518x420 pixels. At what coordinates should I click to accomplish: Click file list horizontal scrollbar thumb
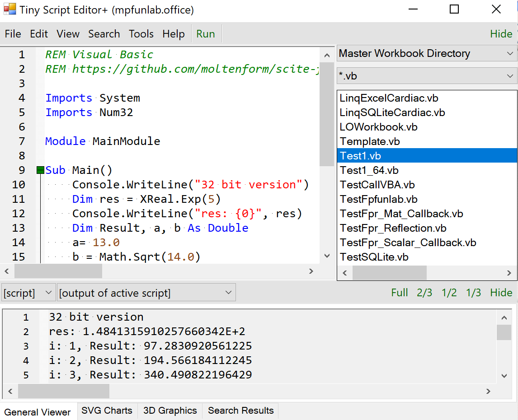[390, 273]
